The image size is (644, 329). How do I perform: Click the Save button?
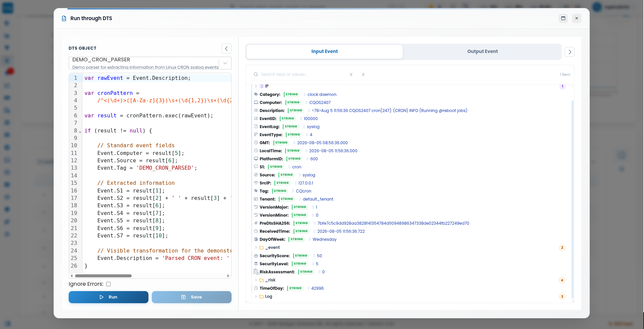[191, 297]
